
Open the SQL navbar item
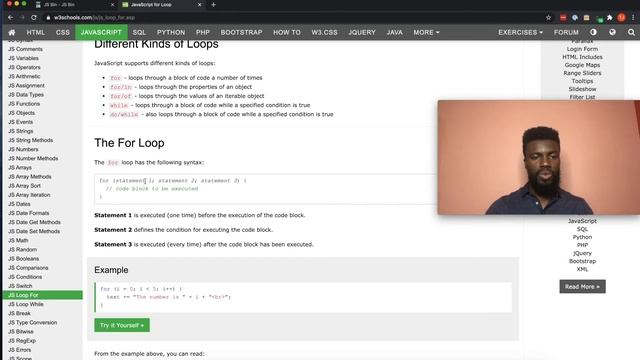pos(139,32)
